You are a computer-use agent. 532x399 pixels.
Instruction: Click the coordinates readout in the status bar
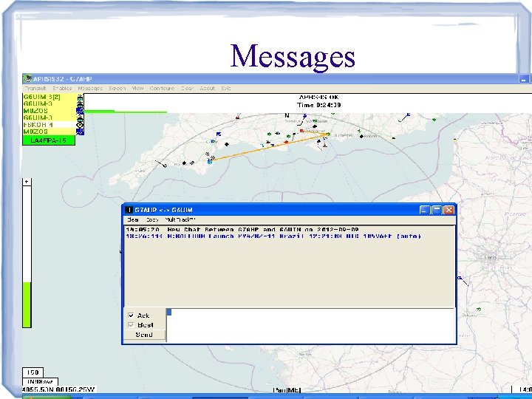pos(59,390)
